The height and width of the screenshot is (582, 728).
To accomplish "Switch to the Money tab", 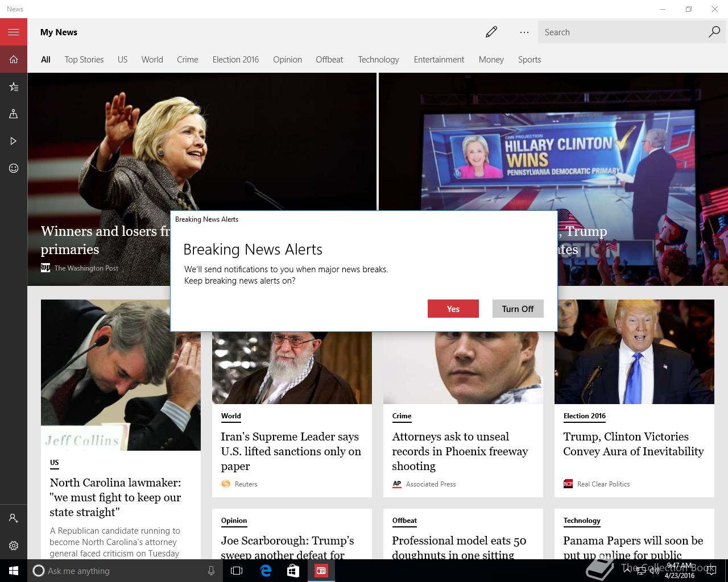I will (491, 60).
